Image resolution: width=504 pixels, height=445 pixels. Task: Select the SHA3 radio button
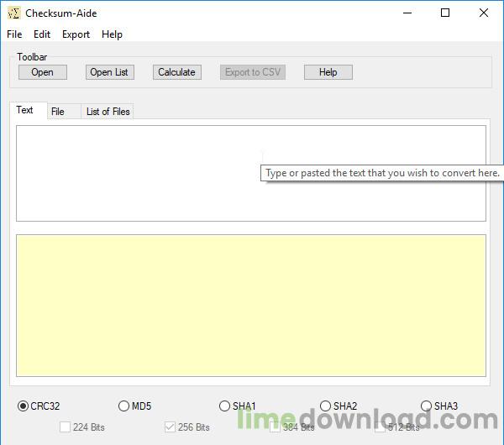click(439, 406)
